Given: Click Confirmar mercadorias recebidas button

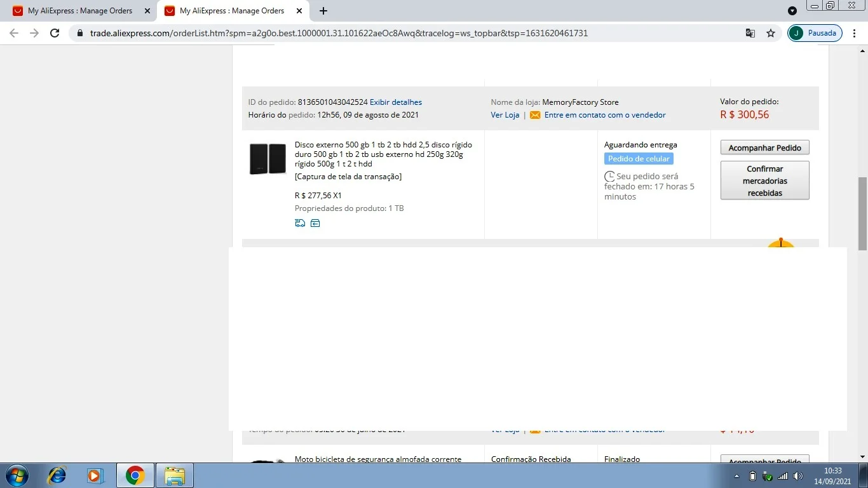Looking at the screenshot, I should [765, 180].
